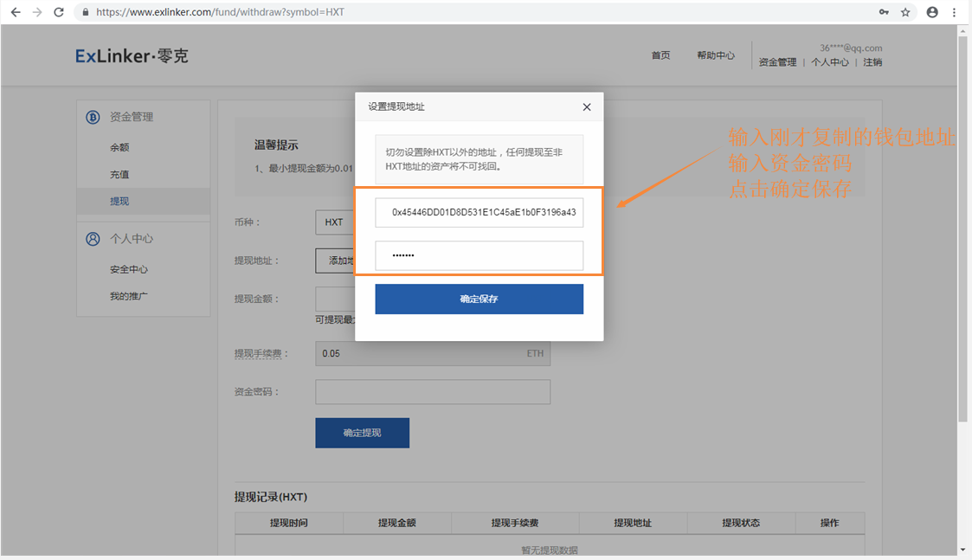Select 充值 in the sidebar
Viewport: 972px width, 560px height.
pos(119,174)
